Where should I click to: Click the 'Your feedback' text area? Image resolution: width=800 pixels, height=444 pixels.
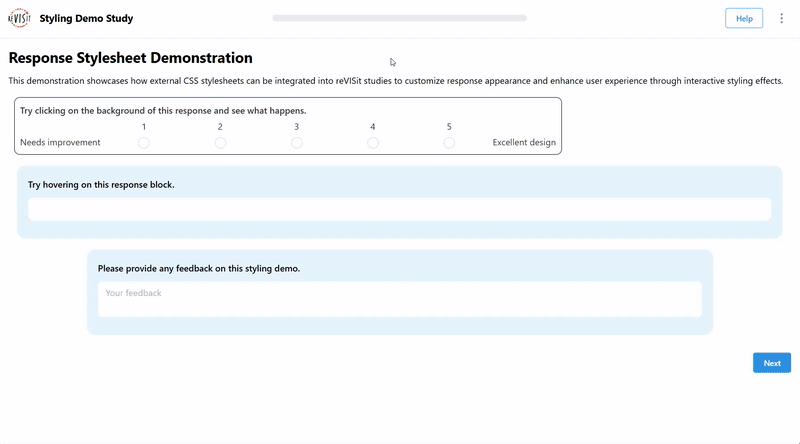pyautogui.click(x=399, y=299)
